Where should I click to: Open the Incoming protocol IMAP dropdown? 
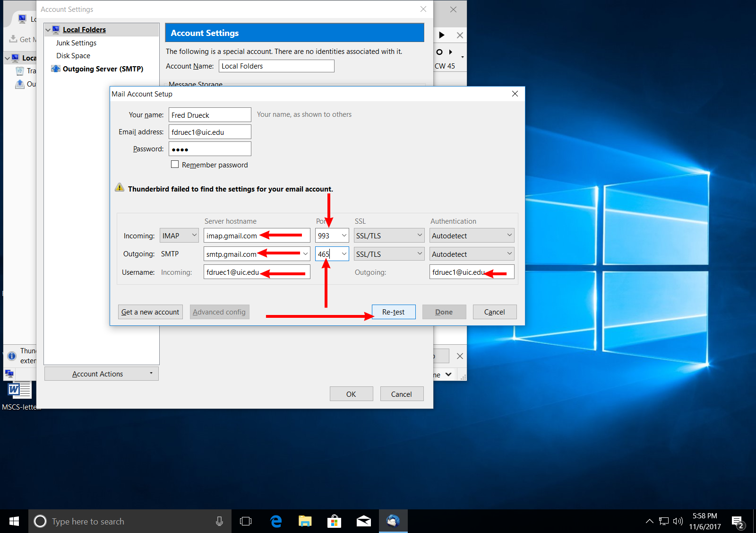click(180, 236)
